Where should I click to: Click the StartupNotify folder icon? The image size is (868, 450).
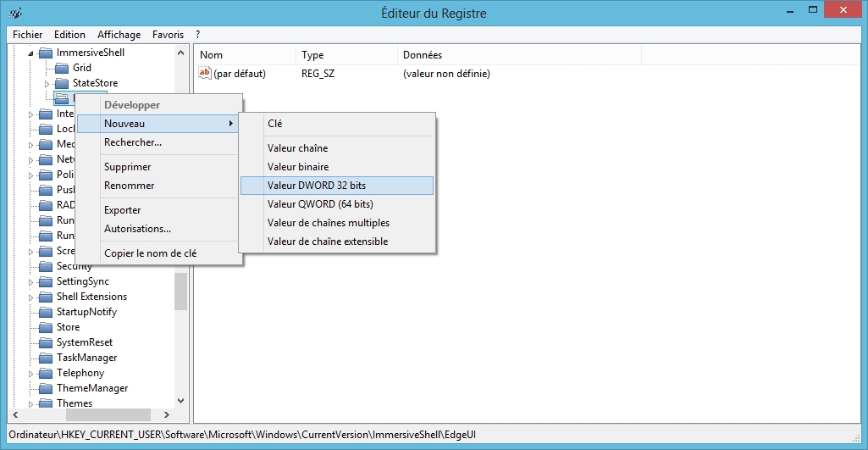point(46,312)
